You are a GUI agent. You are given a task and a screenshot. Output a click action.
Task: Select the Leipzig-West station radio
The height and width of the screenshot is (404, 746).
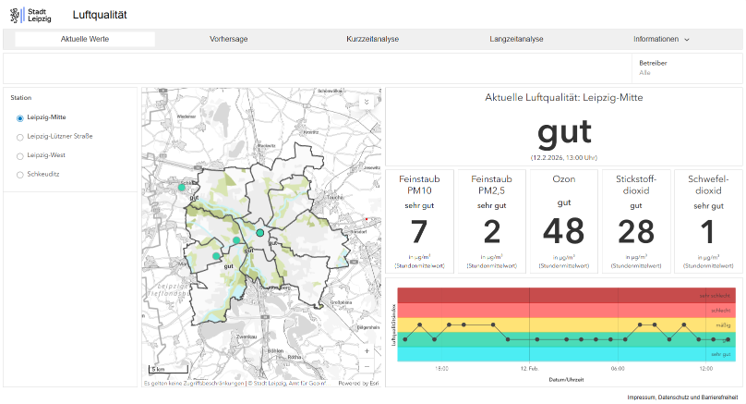20,155
